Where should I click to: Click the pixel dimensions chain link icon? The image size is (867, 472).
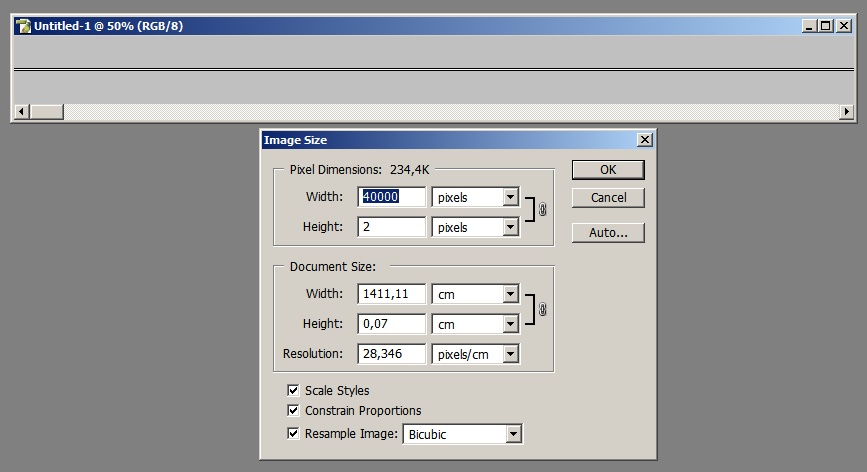(x=543, y=211)
